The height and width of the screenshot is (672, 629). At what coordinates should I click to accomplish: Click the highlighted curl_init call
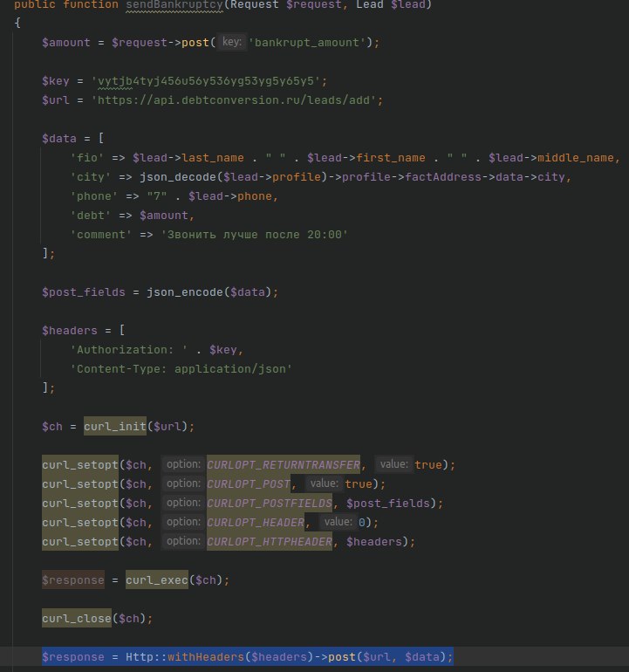pyautogui.click(x=115, y=427)
